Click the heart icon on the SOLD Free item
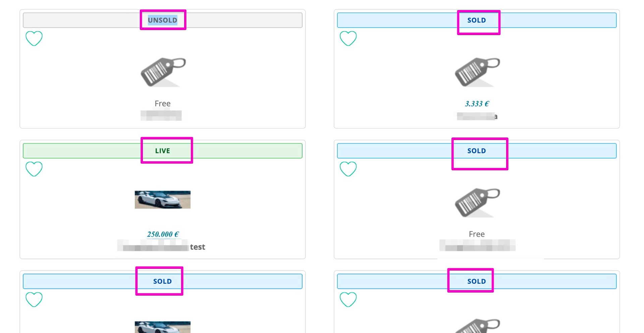Viewport: 644px width, 333px height. click(x=348, y=169)
